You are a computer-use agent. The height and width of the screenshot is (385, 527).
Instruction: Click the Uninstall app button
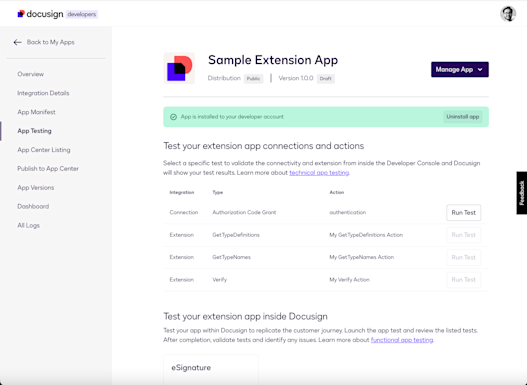463,117
